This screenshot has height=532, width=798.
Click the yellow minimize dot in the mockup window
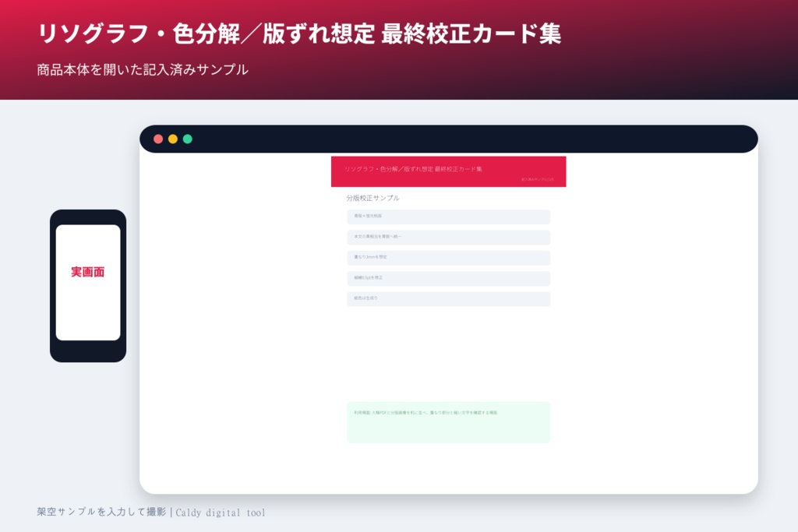[x=173, y=139]
